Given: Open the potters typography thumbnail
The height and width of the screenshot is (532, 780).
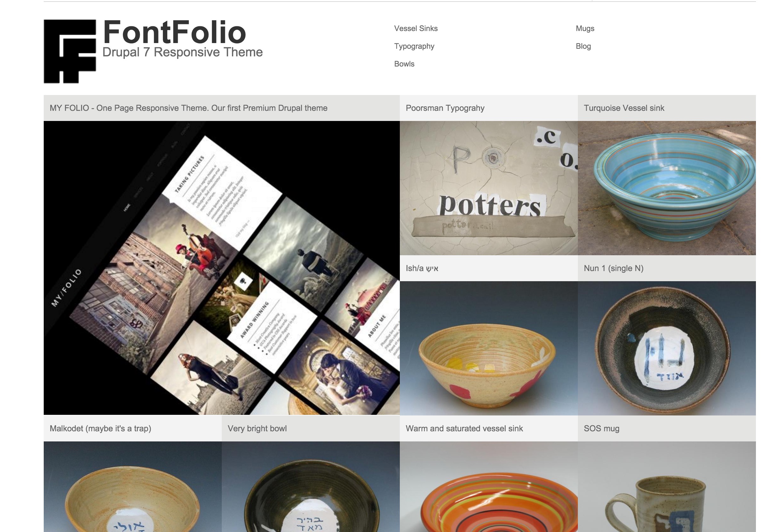Looking at the screenshot, I should click(x=489, y=188).
